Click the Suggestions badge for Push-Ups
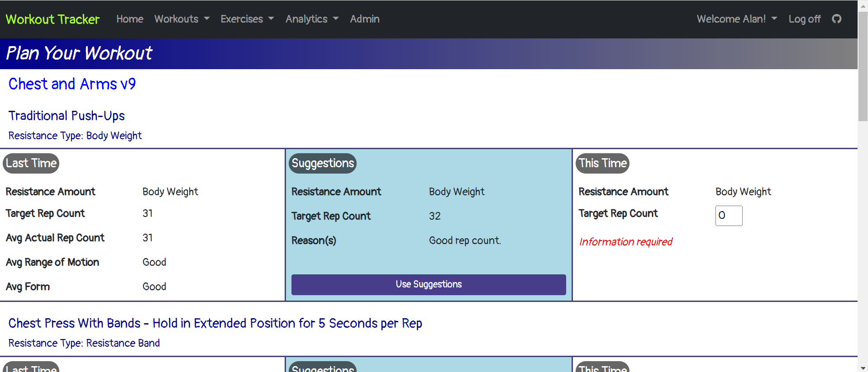 pos(323,163)
